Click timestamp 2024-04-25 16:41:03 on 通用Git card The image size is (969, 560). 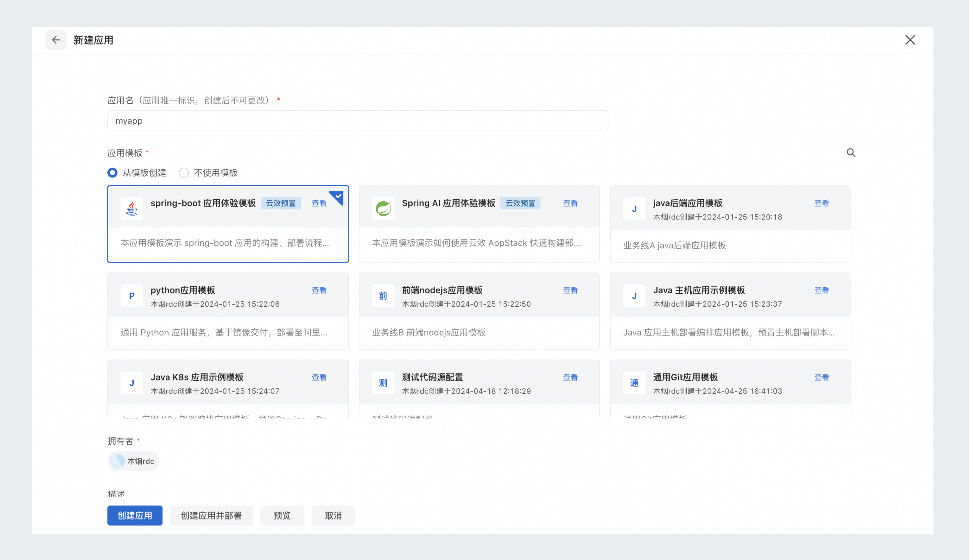click(x=742, y=391)
